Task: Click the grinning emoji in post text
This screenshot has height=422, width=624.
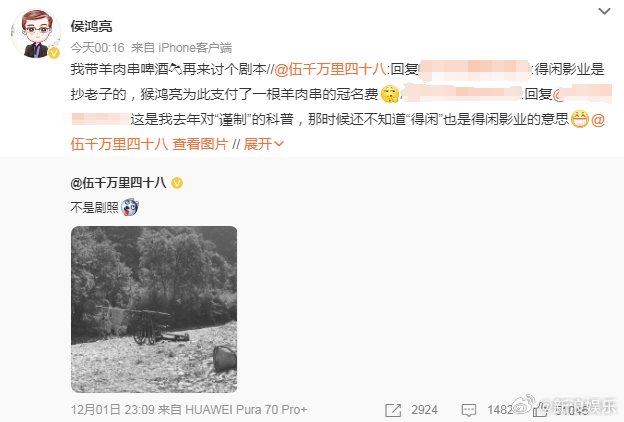Action: click(x=579, y=119)
